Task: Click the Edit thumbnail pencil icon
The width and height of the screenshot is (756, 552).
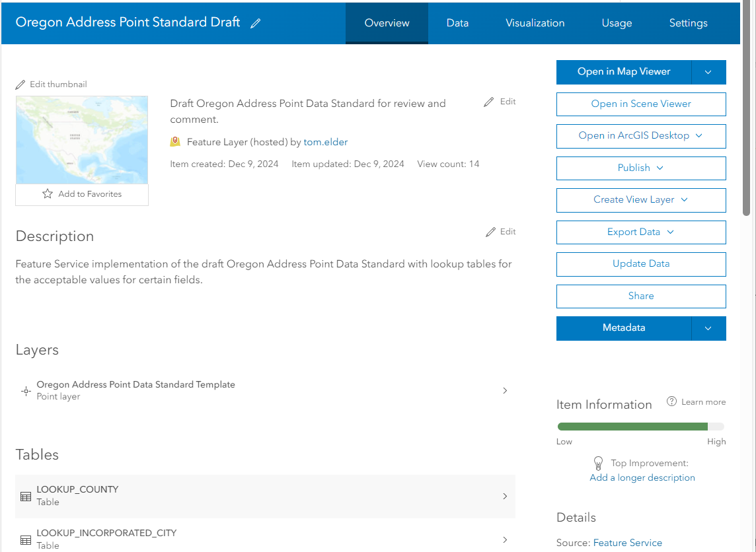Action: click(20, 85)
